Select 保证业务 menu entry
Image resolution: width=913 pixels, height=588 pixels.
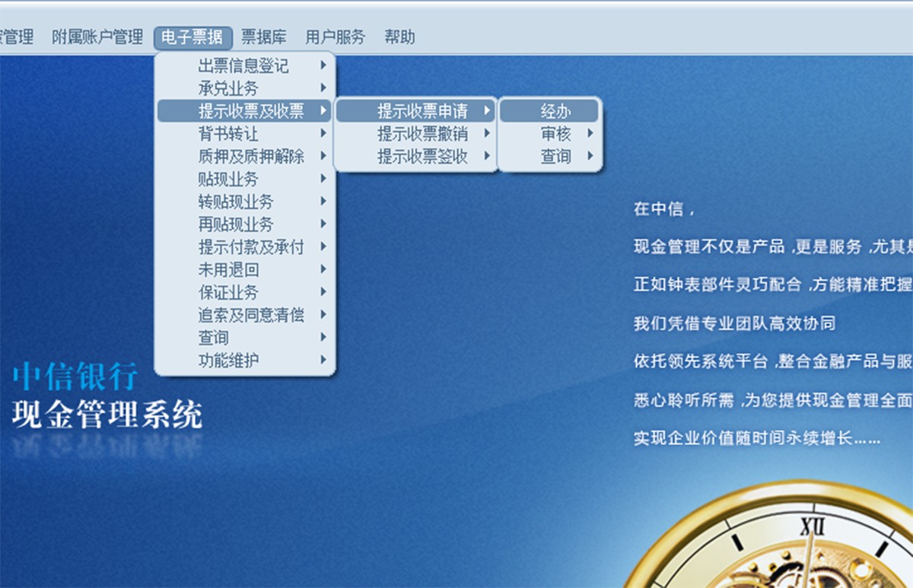click(x=244, y=292)
